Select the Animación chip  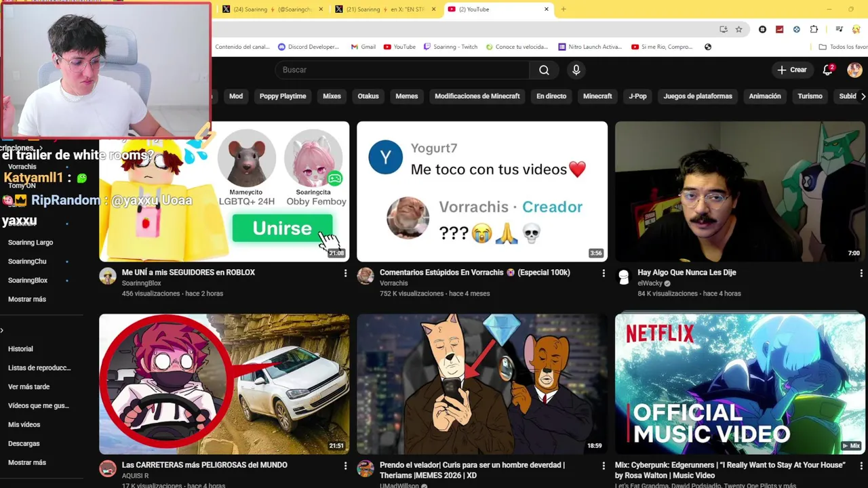click(x=765, y=96)
